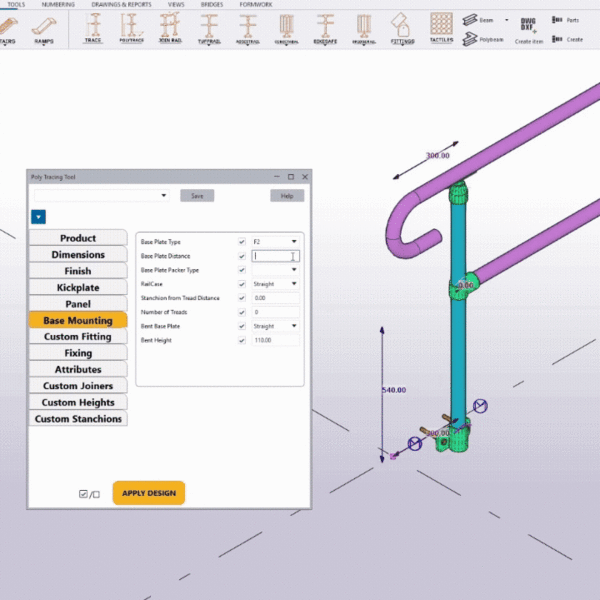Expand the Fittings dropdown arrow

point(402,45)
